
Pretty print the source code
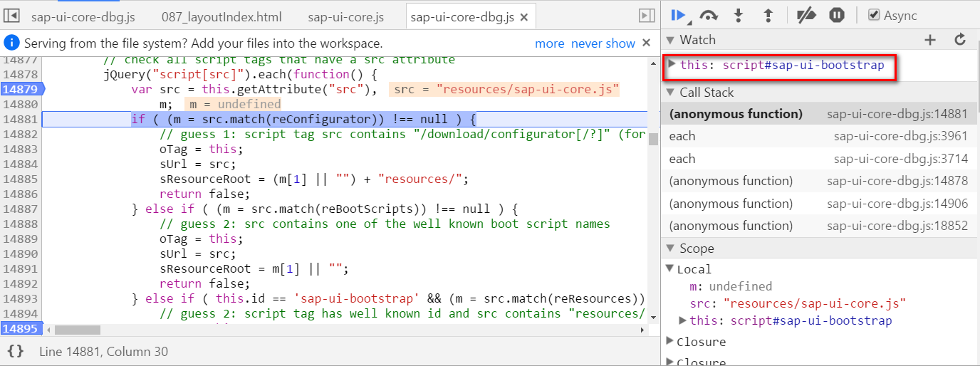(x=16, y=351)
